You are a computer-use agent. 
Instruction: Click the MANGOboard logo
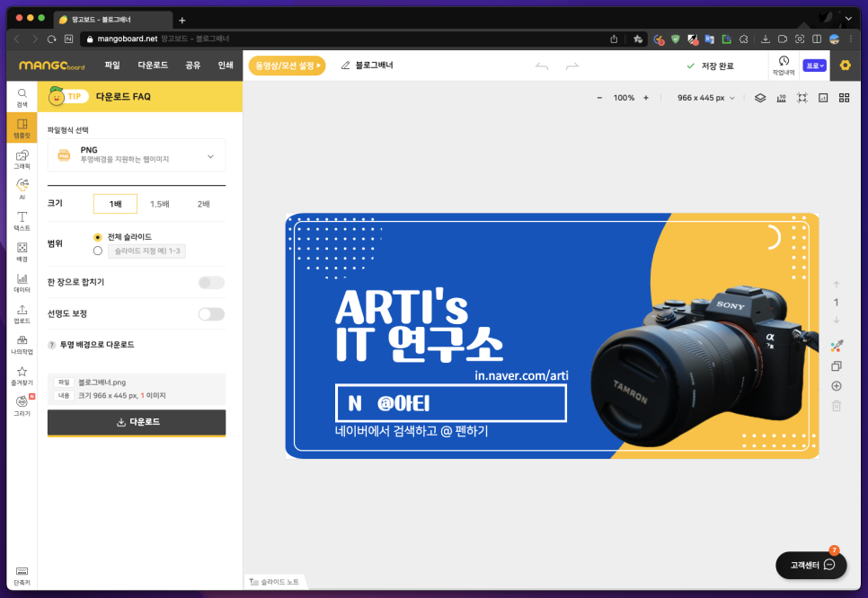[x=52, y=66]
